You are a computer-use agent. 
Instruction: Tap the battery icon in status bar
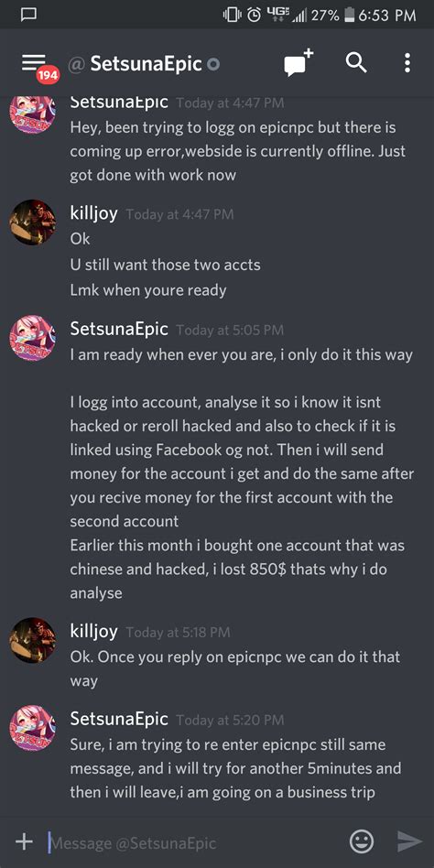coord(349,15)
